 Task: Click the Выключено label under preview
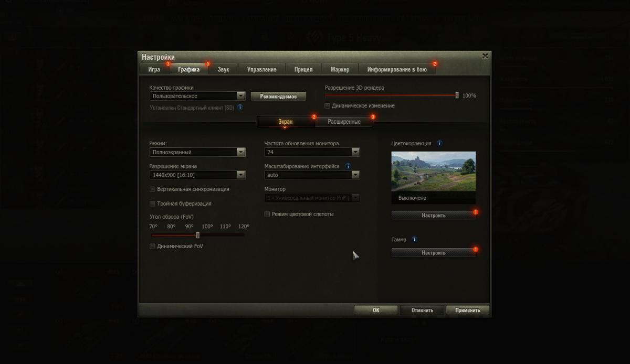click(413, 198)
